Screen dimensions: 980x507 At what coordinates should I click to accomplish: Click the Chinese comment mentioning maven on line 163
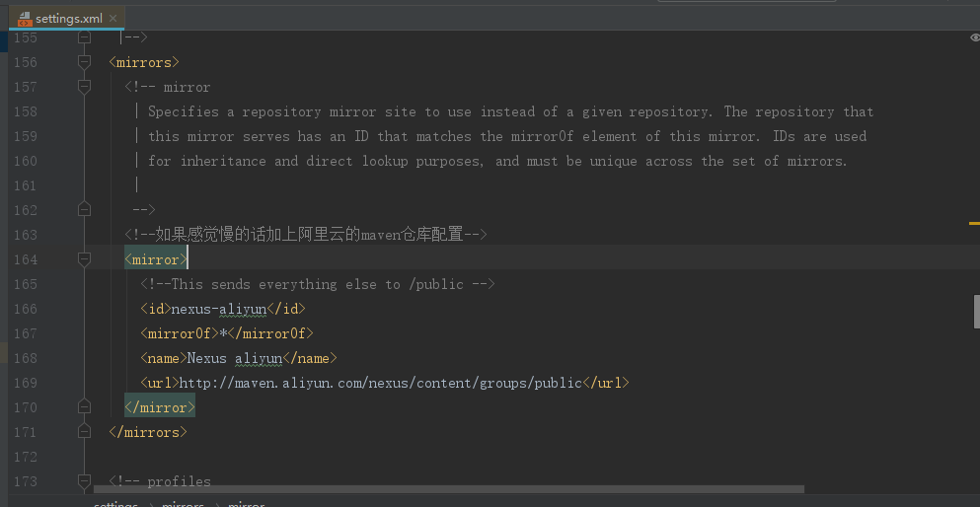(306, 235)
